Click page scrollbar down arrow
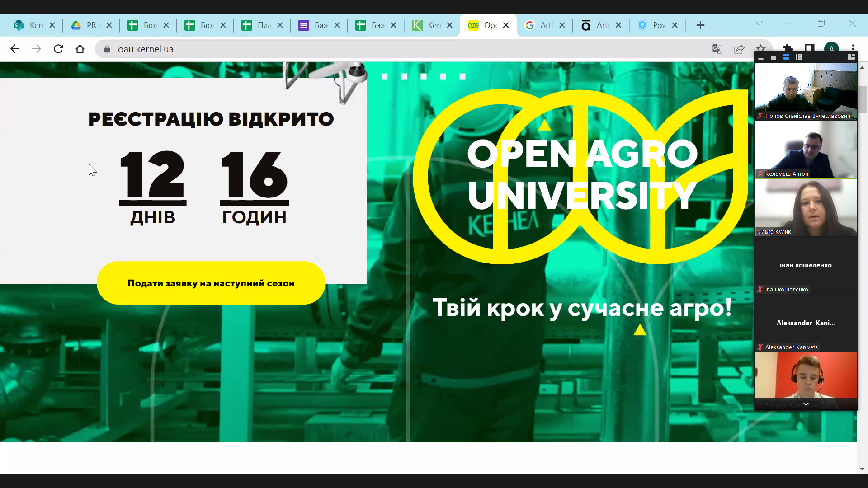 862,469
